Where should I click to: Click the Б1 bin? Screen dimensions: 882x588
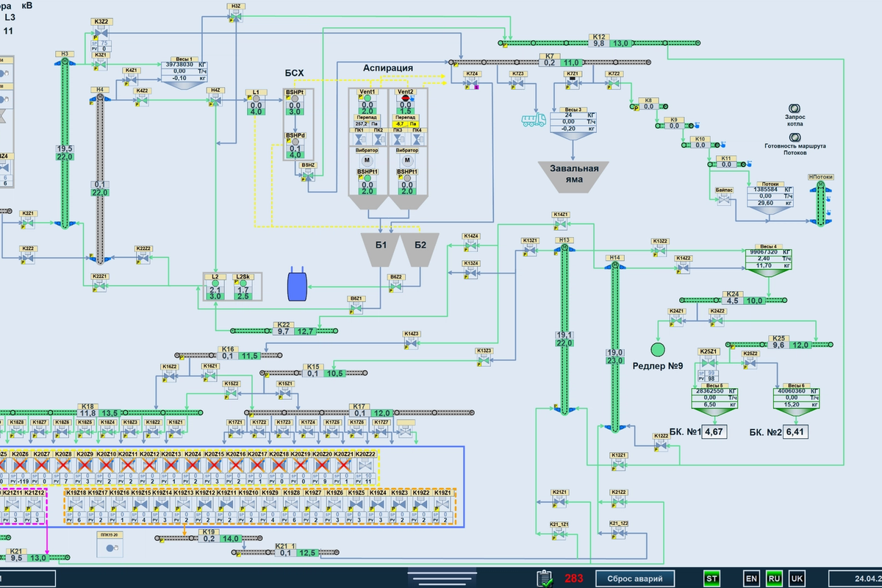tap(379, 250)
